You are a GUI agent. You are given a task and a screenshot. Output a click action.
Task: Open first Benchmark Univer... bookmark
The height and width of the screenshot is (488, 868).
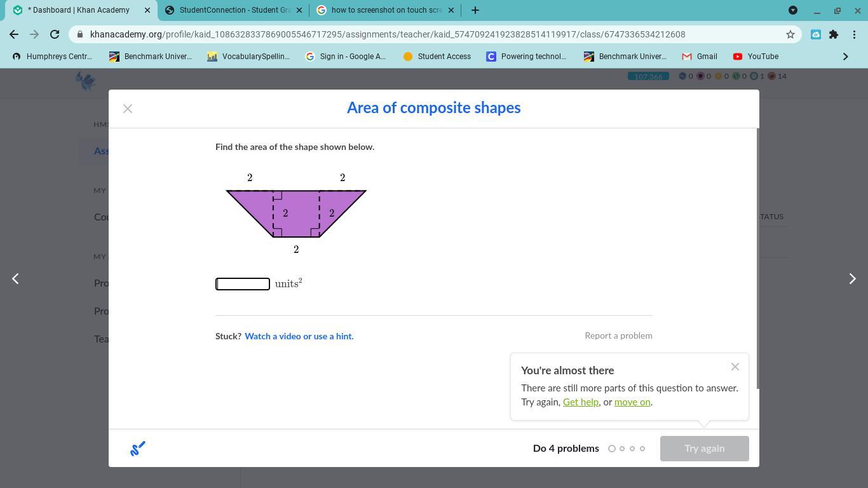coord(151,57)
